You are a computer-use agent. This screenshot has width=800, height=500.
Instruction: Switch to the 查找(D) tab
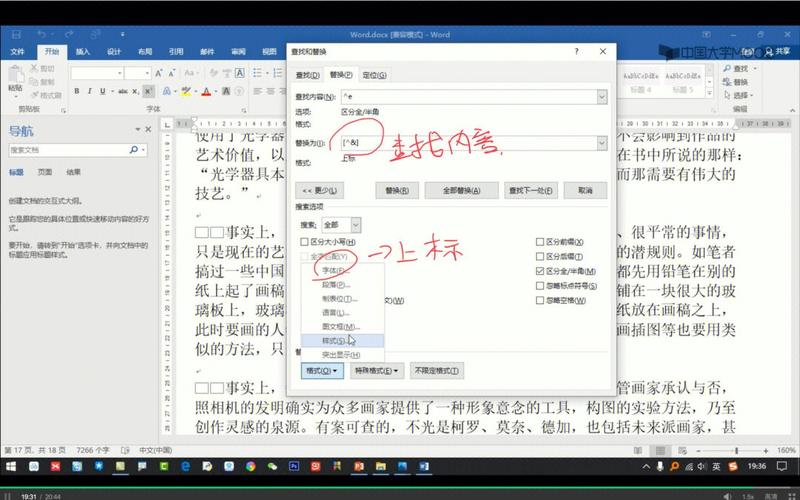click(308, 75)
